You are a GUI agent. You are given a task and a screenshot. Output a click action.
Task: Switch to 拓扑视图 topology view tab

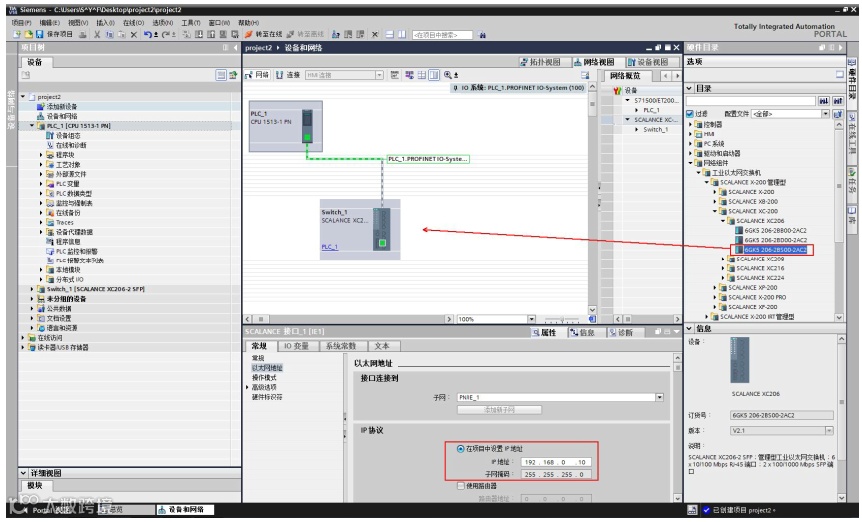pos(540,62)
